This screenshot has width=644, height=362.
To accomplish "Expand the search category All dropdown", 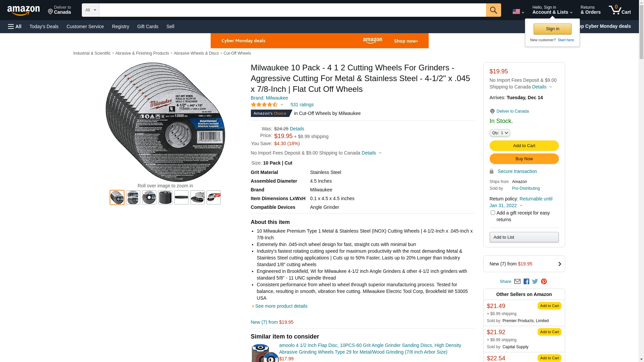I will [91, 10].
